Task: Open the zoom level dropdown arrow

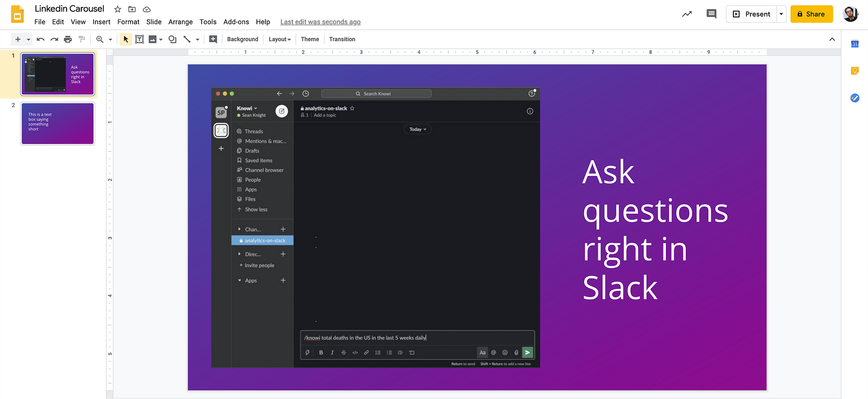Action: coord(110,39)
